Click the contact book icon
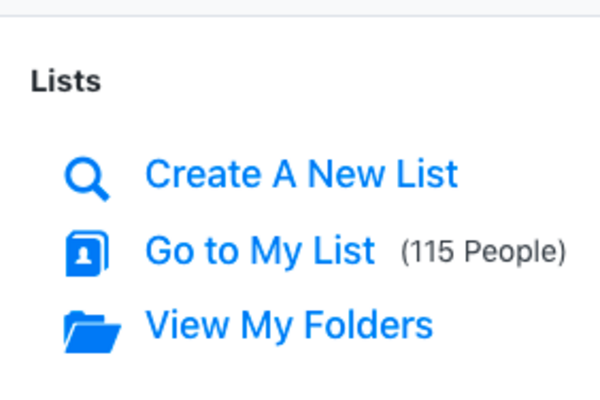This screenshot has width=600, height=400. [86, 253]
